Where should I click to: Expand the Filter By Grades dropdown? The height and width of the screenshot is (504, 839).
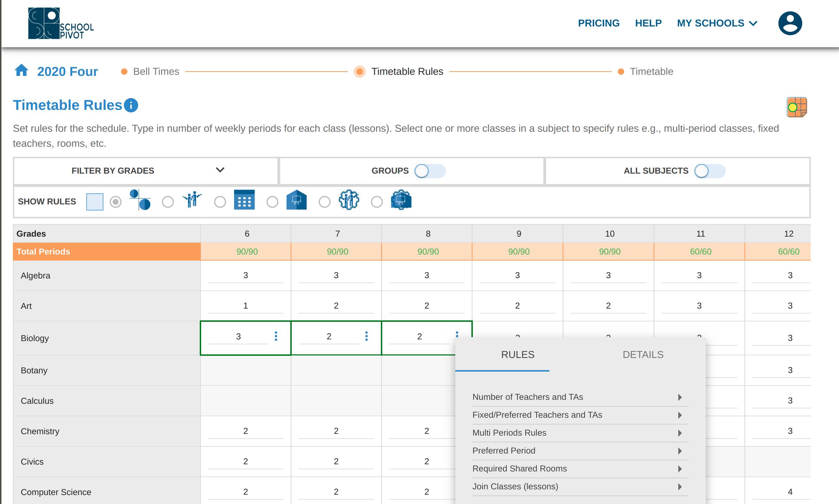[146, 171]
